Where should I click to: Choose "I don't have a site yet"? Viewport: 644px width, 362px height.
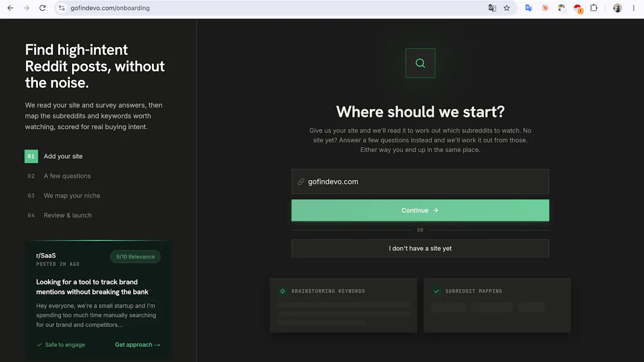tap(420, 248)
